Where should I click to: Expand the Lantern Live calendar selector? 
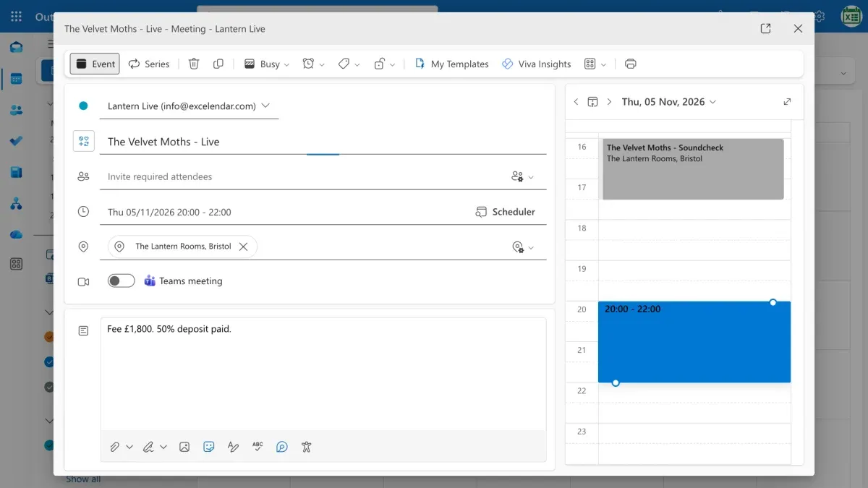(189, 106)
